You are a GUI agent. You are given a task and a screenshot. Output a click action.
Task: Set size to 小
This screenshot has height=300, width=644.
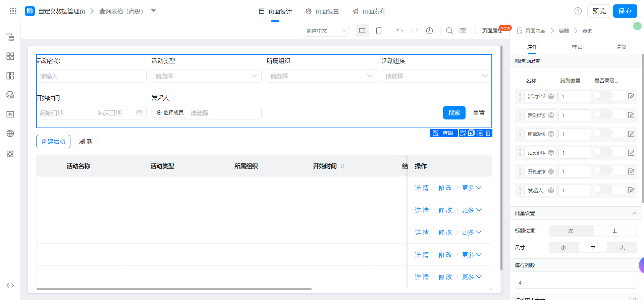coord(563,248)
